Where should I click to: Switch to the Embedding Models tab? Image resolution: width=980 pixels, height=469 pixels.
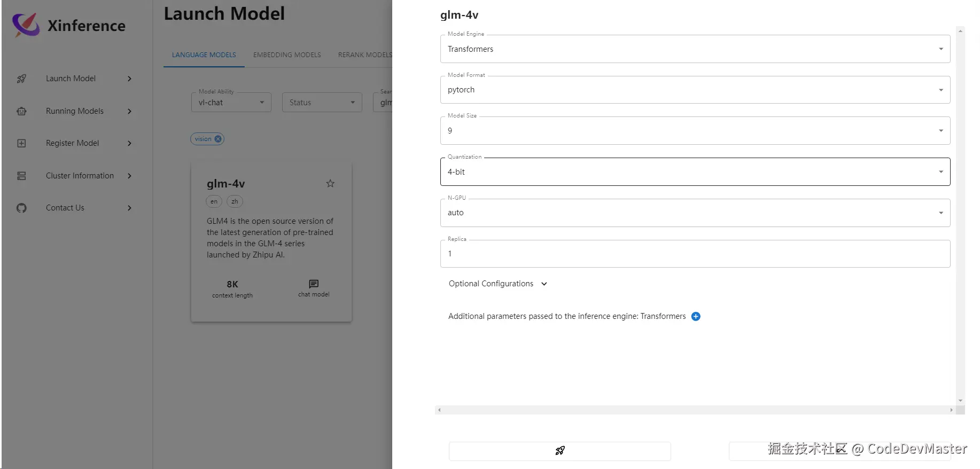(287, 55)
